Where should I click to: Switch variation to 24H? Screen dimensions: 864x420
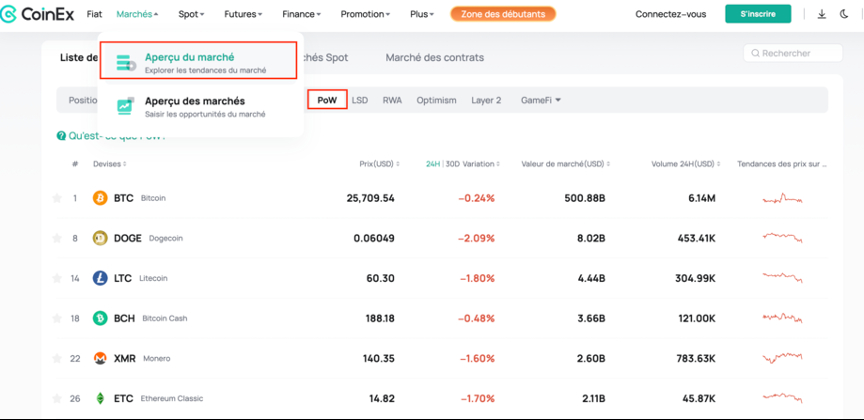point(433,164)
